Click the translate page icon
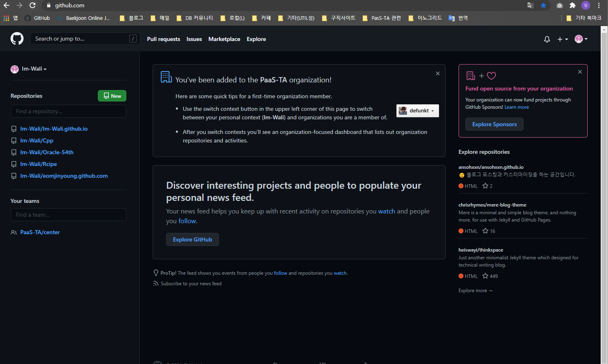Image resolution: width=608 pixels, height=364 pixels. click(530, 5)
